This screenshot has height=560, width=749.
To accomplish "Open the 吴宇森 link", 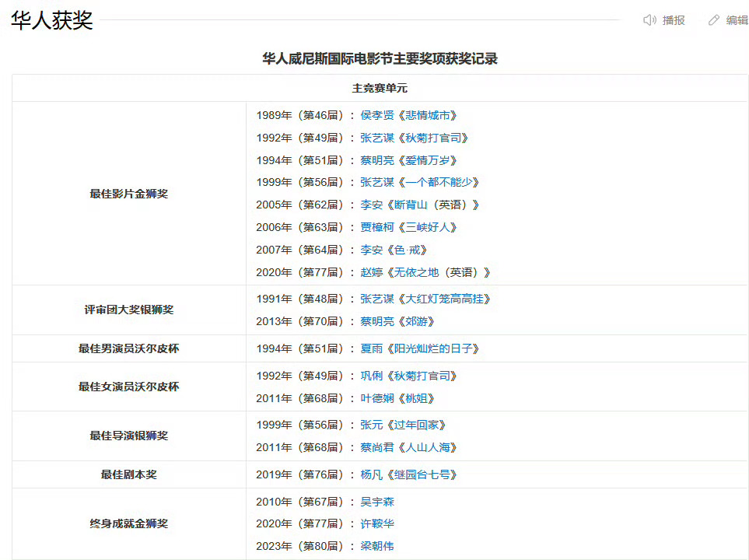I will pyautogui.click(x=377, y=502).
